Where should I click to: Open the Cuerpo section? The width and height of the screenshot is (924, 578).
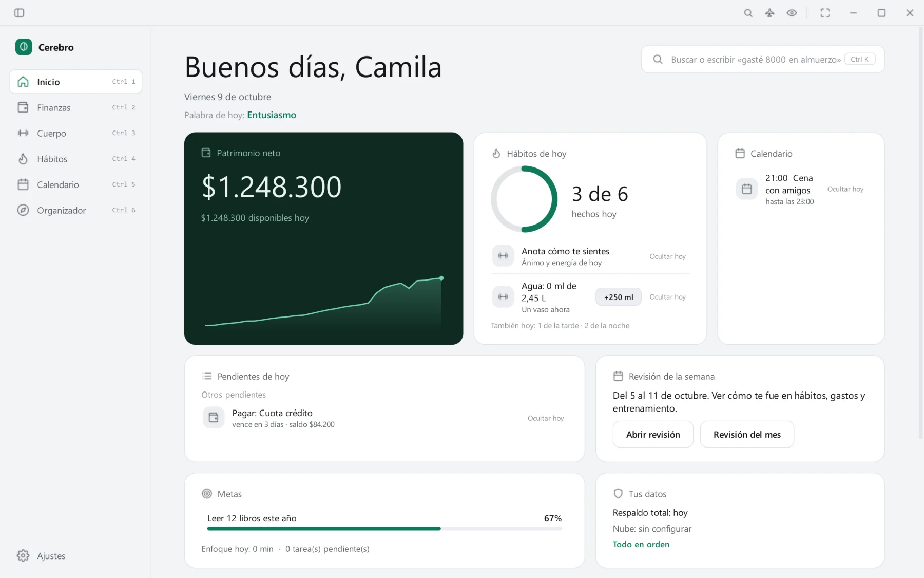75,133
